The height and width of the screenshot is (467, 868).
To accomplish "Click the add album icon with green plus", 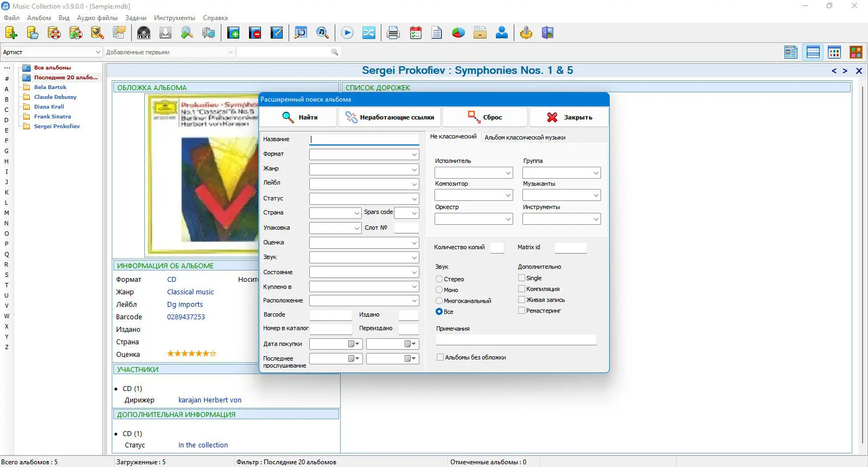I will tap(233, 33).
